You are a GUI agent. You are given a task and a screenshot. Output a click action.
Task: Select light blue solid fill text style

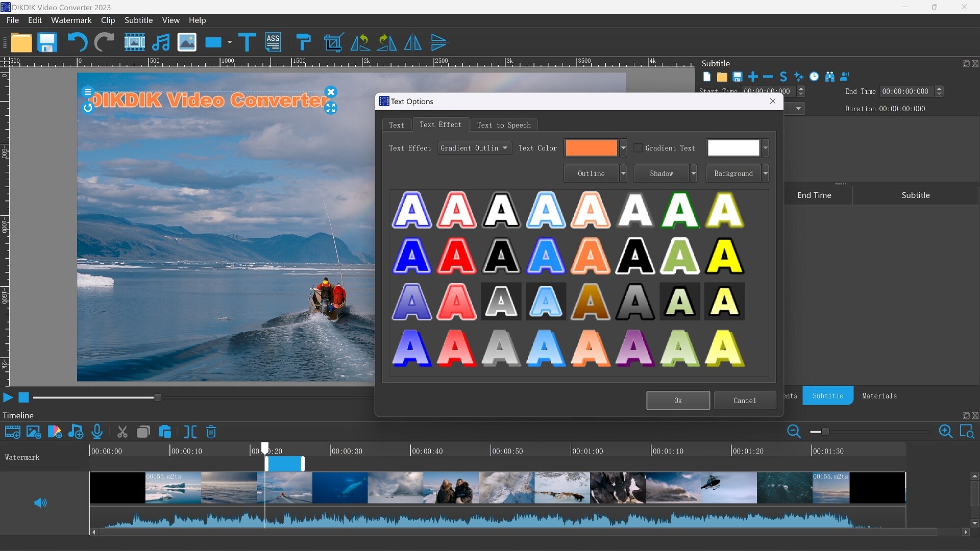pos(546,256)
